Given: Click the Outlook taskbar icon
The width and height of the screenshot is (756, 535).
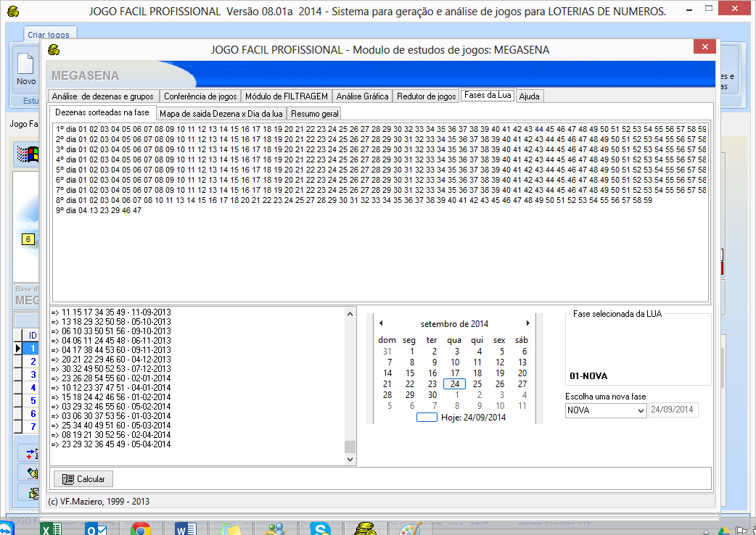Looking at the screenshot, I should pos(96,528).
